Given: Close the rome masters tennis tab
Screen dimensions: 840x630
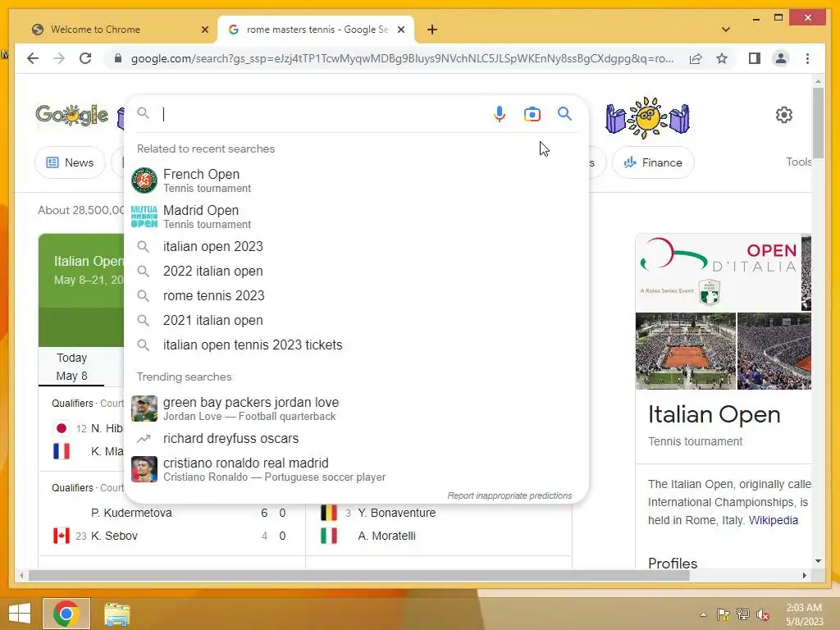Looking at the screenshot, I should tap(400, 30).
